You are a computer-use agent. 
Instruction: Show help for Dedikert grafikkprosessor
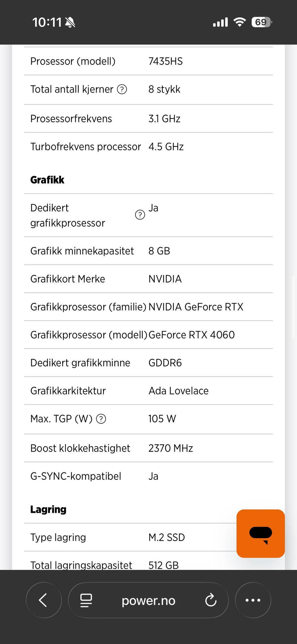pyautogui.click(x=140, y=215)
